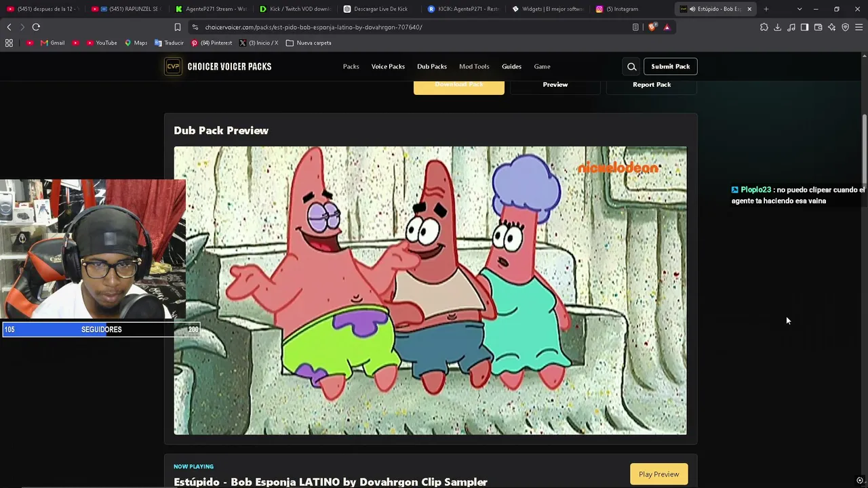Switch to the Widgets tab
Image resolution: width=868 pixels, height=488 pixels.
[x=548, y=9]
